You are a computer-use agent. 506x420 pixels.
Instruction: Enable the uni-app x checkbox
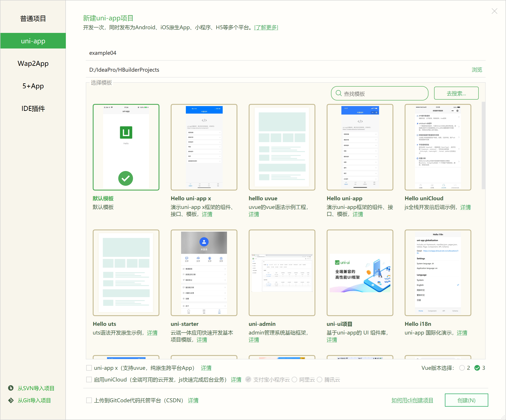pos(89,368)
